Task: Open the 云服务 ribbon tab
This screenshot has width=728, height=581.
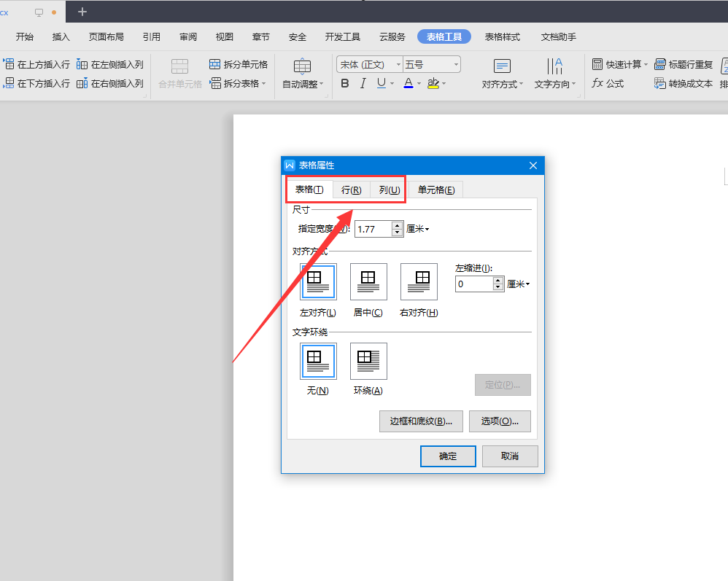Action: 392,36
